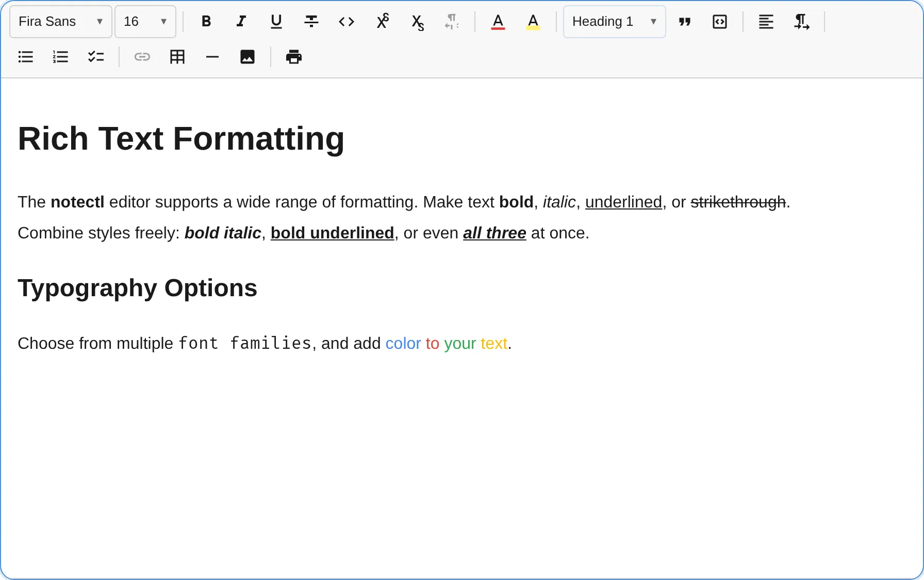This screenshot has height=580, width=924.
Task: Toggle inline code formatting
Action: (x=346, y=22)
